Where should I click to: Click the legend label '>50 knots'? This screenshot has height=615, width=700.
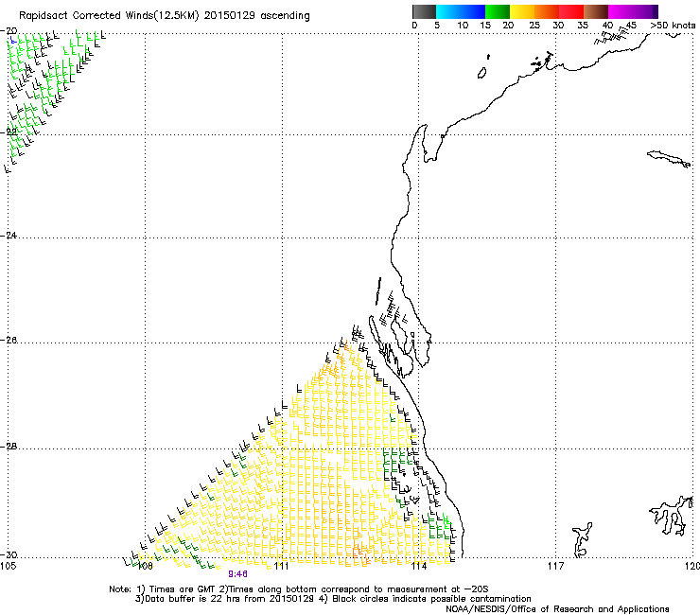[673, 26]
